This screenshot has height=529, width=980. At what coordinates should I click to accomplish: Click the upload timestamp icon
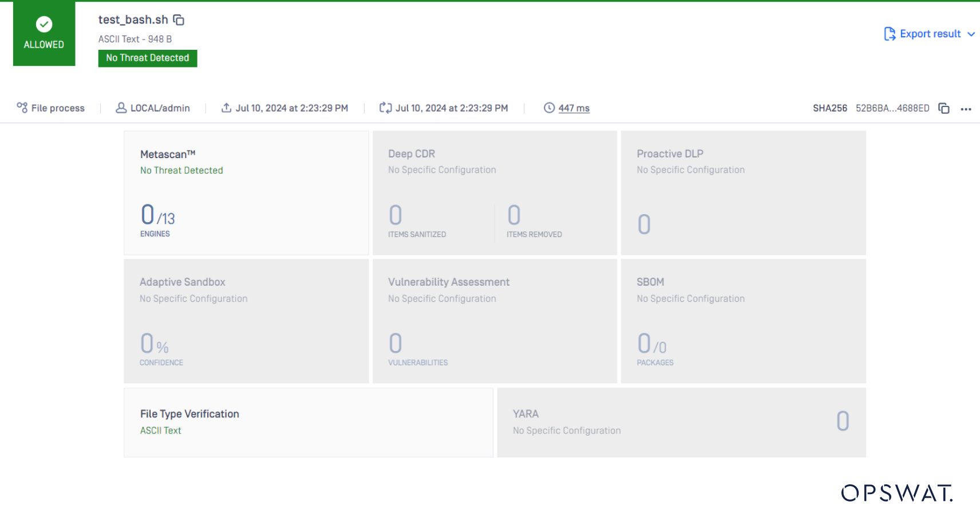[226, 107]
